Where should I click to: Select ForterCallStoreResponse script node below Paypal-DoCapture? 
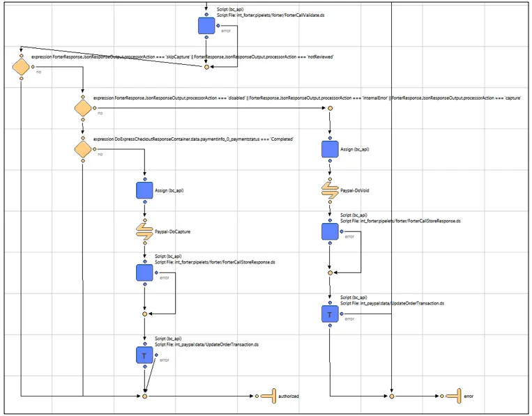coord(144,272)
